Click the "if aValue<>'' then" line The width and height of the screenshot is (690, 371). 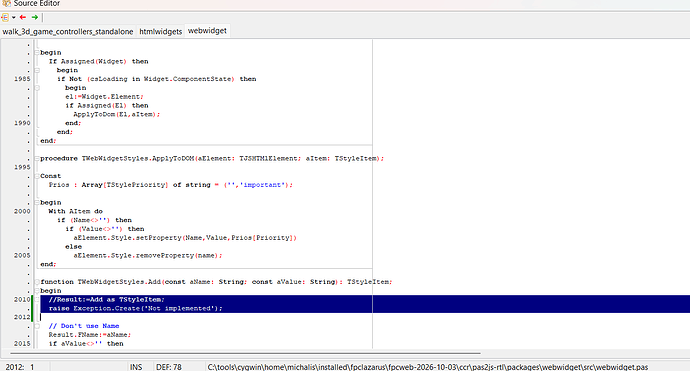86,344
